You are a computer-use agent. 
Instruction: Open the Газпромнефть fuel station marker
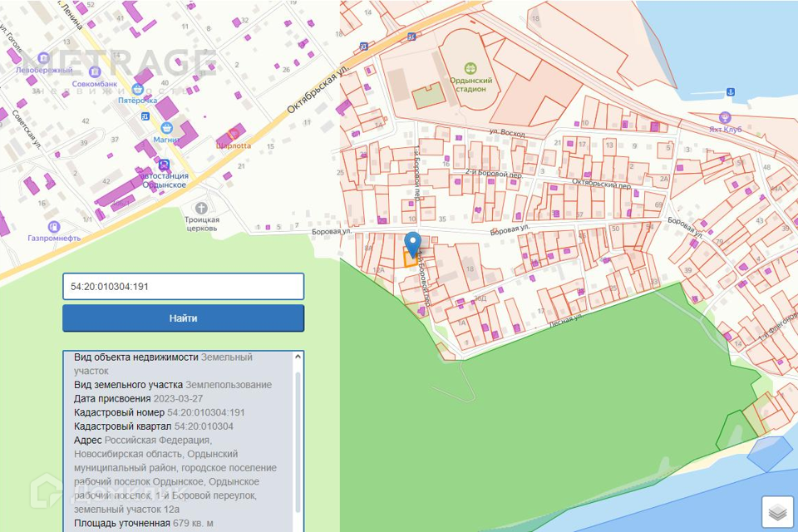(x=54, y=226)
